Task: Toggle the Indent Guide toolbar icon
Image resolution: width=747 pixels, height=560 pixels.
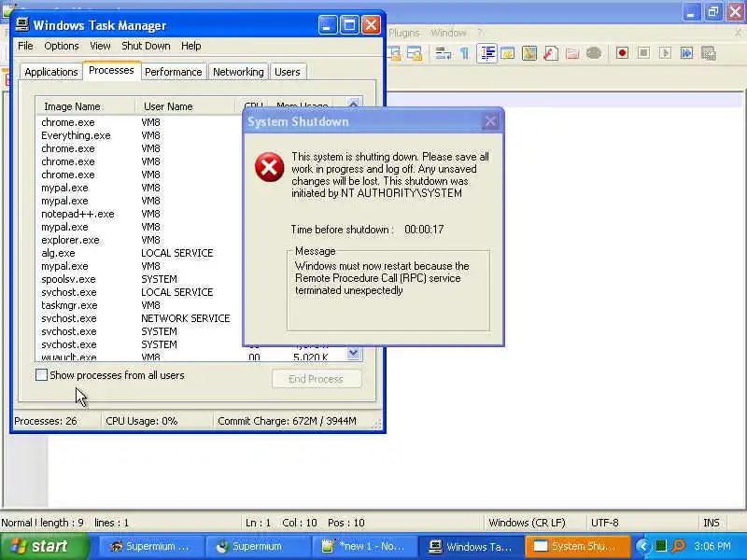Action: pos(486,53)
